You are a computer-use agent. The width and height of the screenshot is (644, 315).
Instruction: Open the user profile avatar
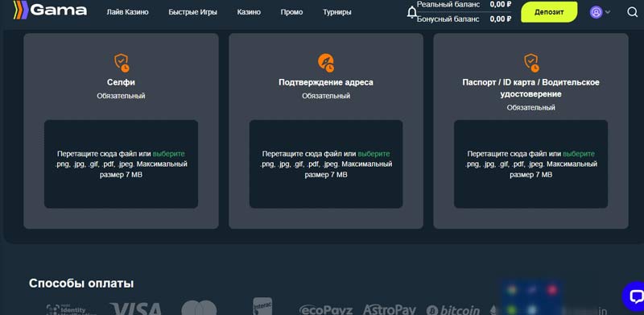[596, 12]
